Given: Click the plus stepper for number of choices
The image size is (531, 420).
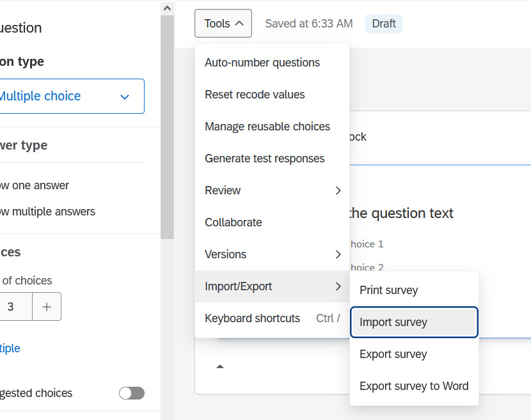Looking at the screenshot, I should pyautogui.click(x=47, y=307).
